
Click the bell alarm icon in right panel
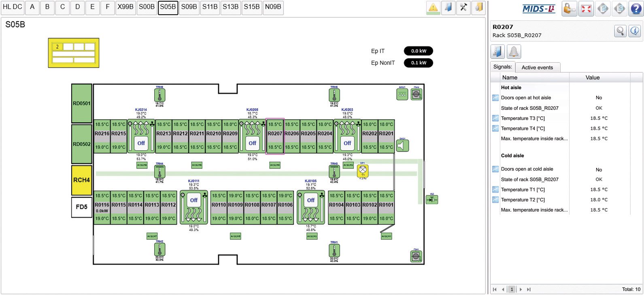coord(514,52)
